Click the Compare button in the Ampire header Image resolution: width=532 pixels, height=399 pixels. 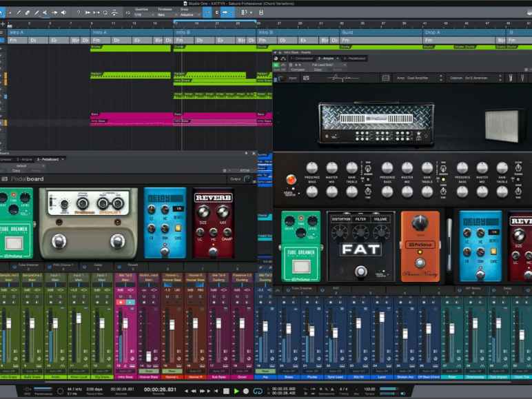coord(298,70)
